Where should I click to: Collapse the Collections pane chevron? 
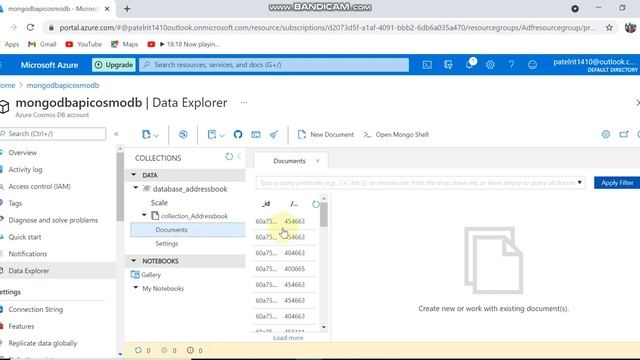240,156
